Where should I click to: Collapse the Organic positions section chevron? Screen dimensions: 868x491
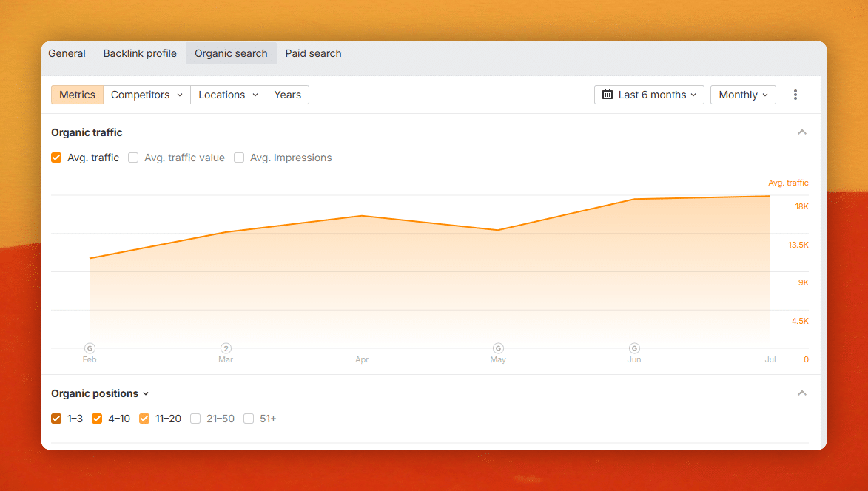[x=801, y=393]
